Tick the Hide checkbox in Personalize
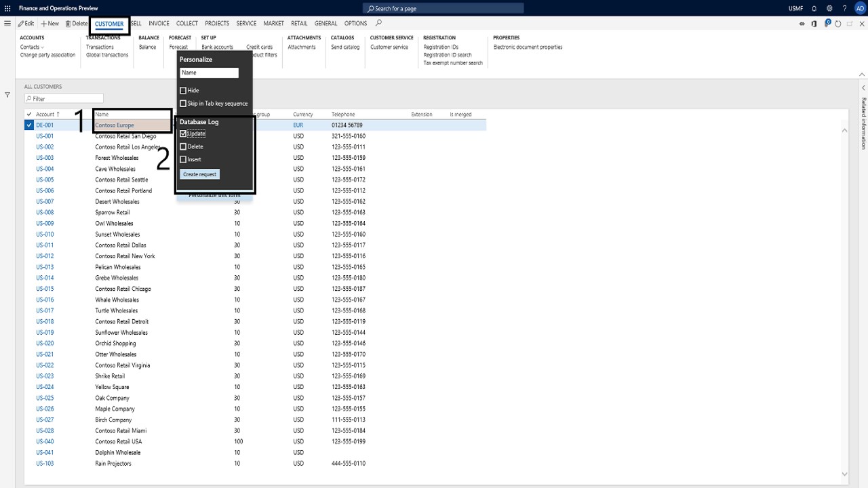 click(183, 90)
